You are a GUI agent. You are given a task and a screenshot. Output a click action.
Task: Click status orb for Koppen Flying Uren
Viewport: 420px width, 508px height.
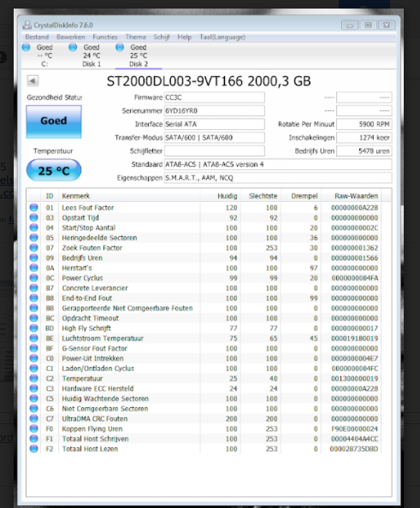point(33,428)
